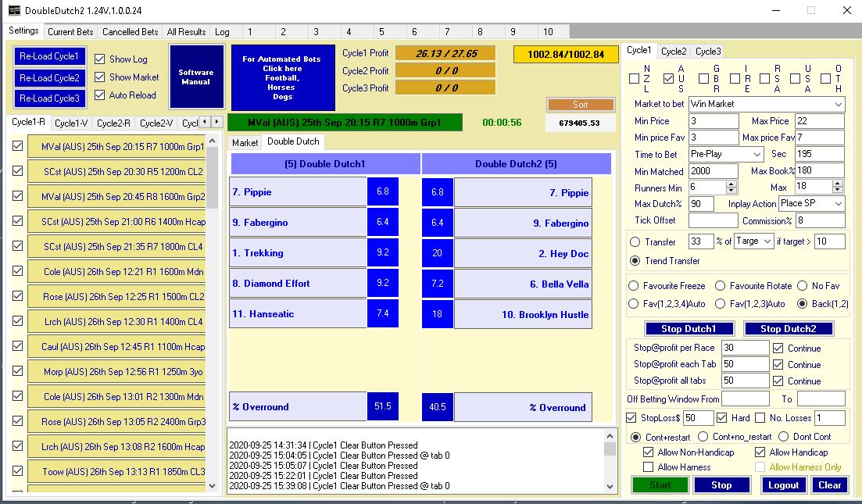Choose the No Fav radio option
This screenshot has height=504, width=862.
[x=802, y=286]
